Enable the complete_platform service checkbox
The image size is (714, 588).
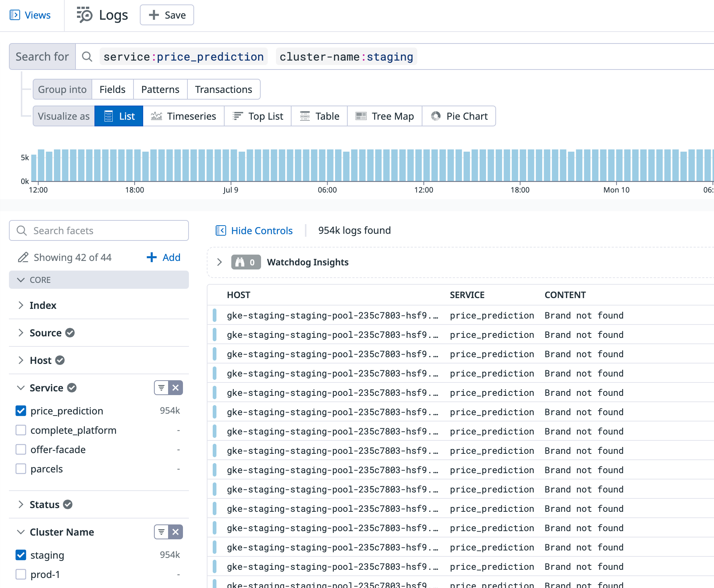pos(21,430)
